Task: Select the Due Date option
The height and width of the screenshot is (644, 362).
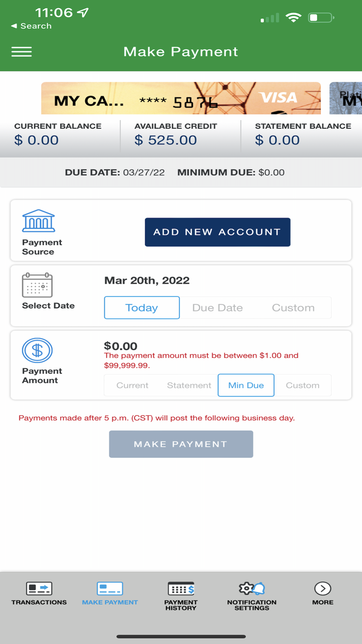Action: (217, 308)
